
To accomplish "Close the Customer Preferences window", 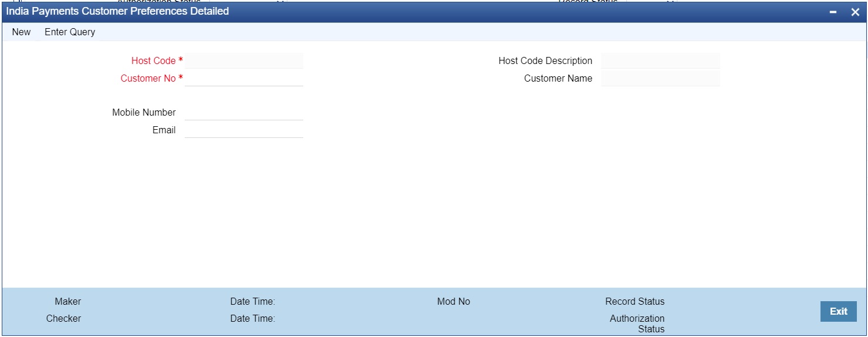I will click(855, 12).
